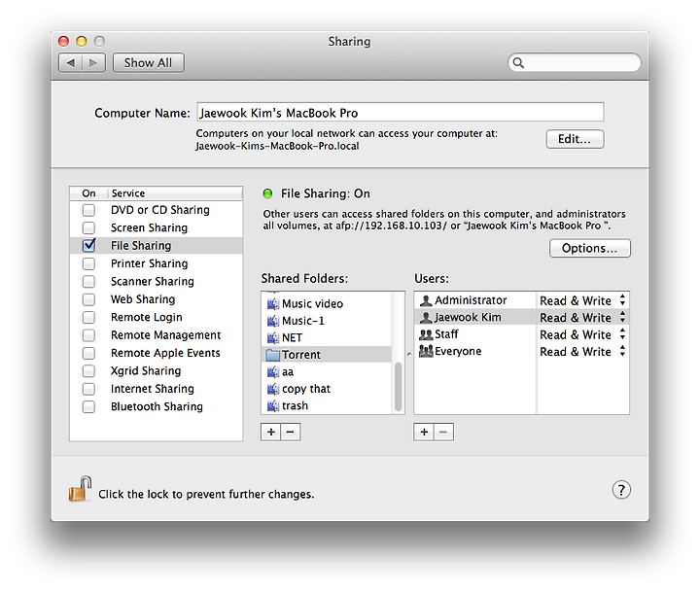Select the trash shared folder
The width and height of the screenshot is (700, 592).
point(327,405)
